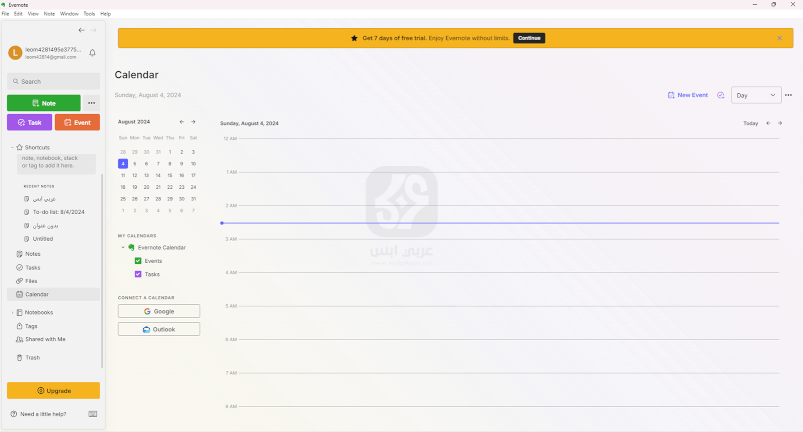Open the Tasks section
Viewport: 803px width, 432px height.
pyautogui.click(x=54, y=268)
